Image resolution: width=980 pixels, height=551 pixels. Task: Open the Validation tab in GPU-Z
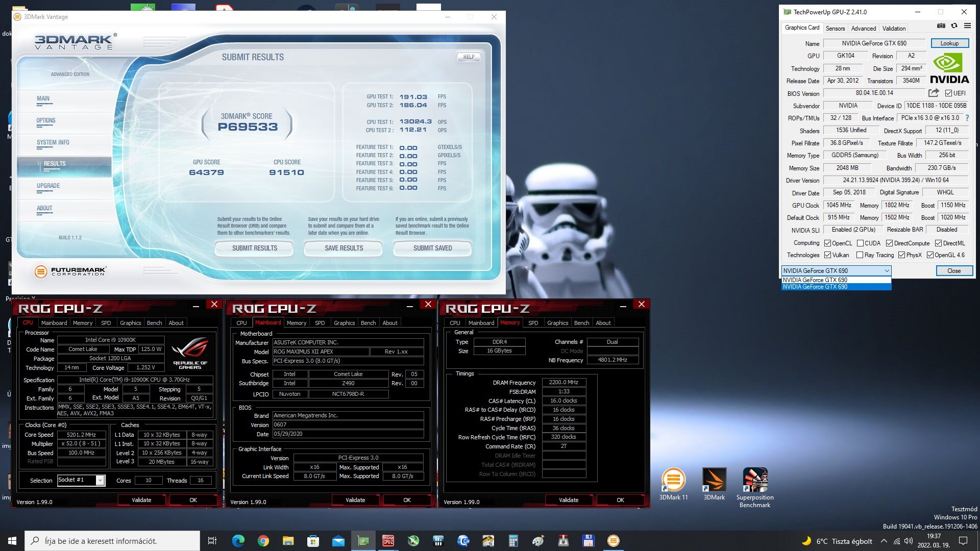pos(894,29)
